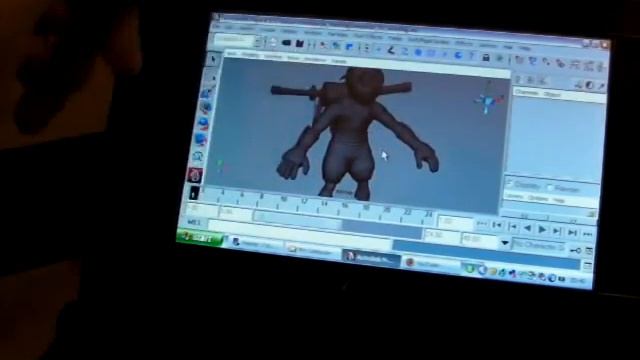This screenshot has width=640, height=360.
Task: Choose the Display radio button in layer editor
Action: pyautogui.click(x=509, y=184)
